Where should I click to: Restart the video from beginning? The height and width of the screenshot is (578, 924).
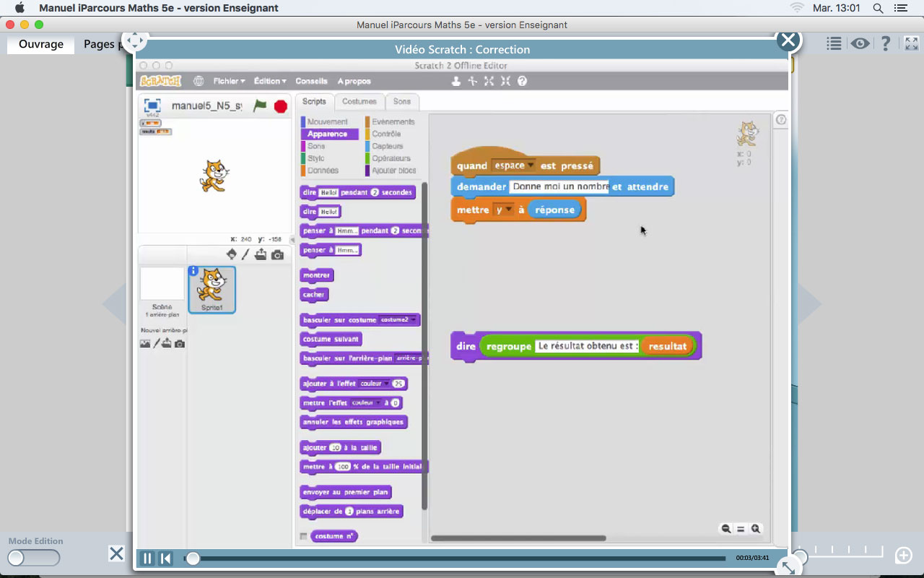coord(165,558)
